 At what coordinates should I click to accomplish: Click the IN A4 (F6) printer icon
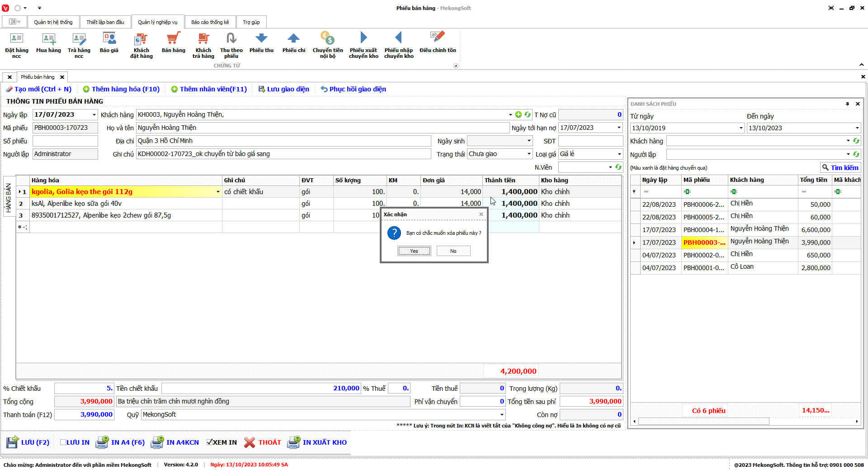pyautogui.click(x=102, y=442)
